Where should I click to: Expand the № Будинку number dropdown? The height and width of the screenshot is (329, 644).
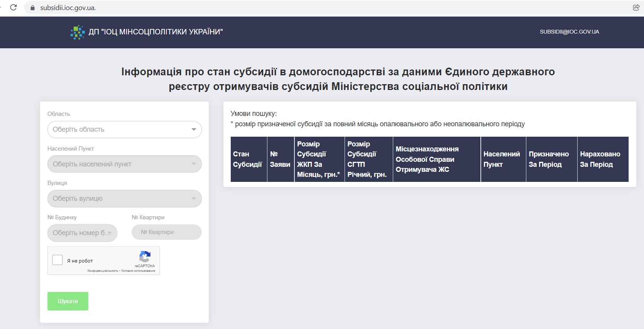(82, 233)
